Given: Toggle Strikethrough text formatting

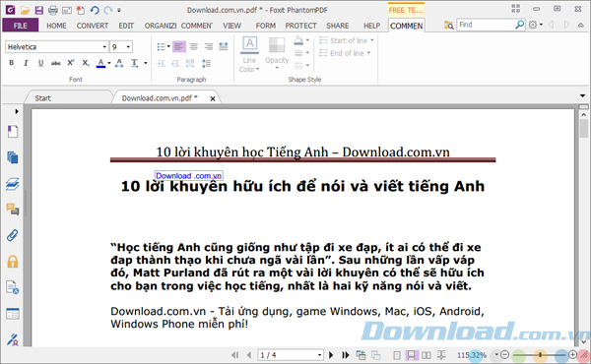Looking at the screenshot, I should (x=56, y=63).
